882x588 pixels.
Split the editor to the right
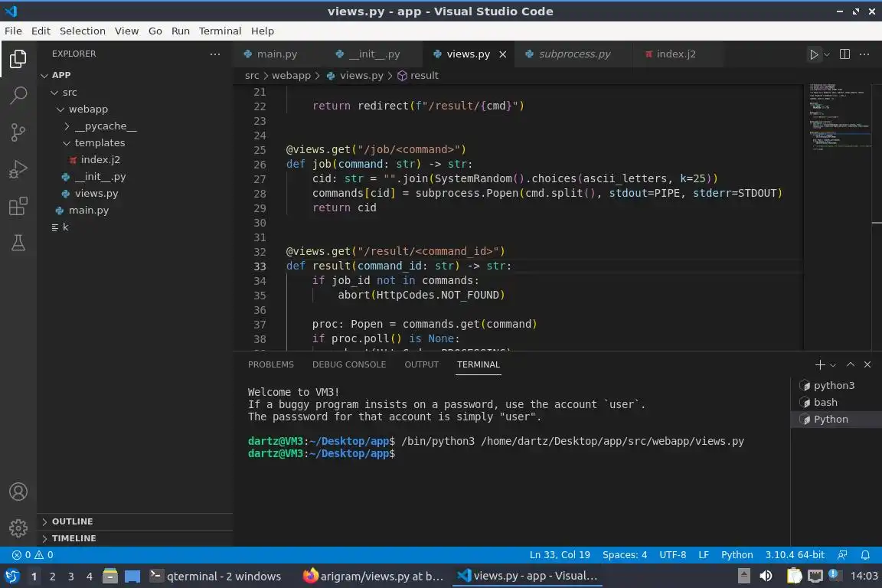pyautogui.click(x=844, y=54)
